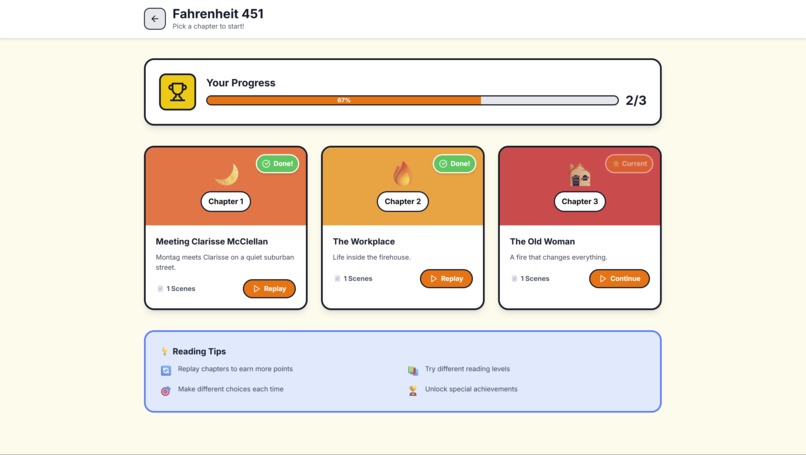
Task: Click Meeting Clarisse McClellan title
Action: (212, 241)
